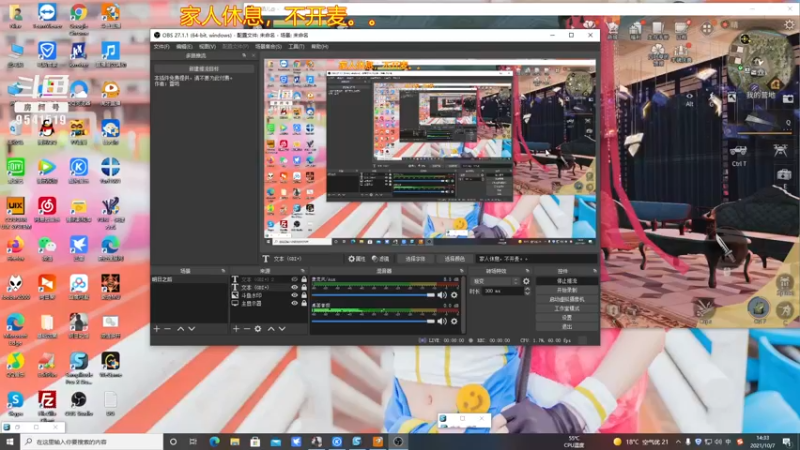This screenshot has width=800, height=450.
Task: Enable Studio Mode from Controls
Action: (567, 309)
